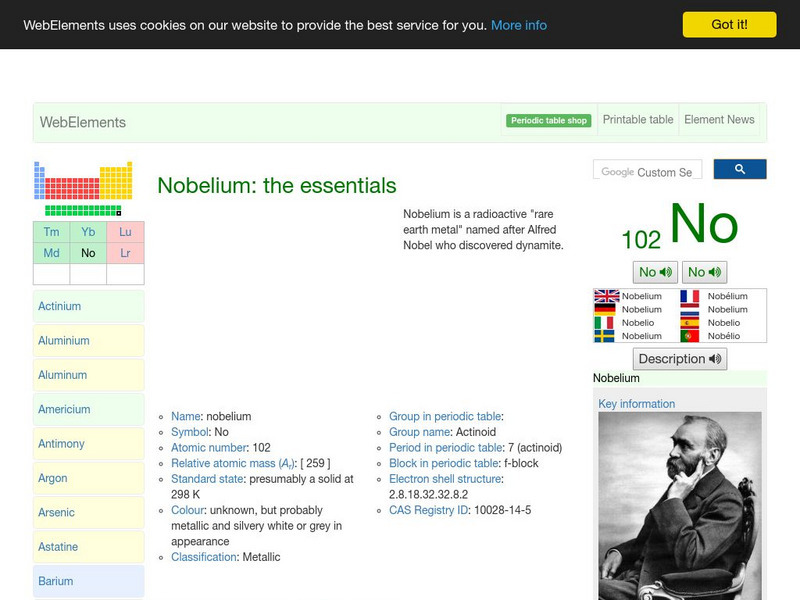Image resolution: width=800 pixels, height=600 pixels.
Task: Open the Classification link
Action: tap(204, 557)
